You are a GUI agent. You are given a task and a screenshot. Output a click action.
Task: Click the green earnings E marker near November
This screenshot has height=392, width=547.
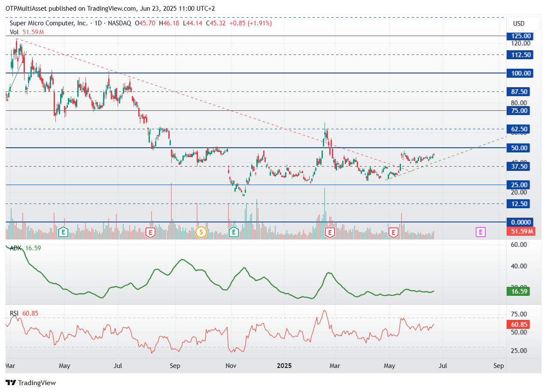point(234,232)
